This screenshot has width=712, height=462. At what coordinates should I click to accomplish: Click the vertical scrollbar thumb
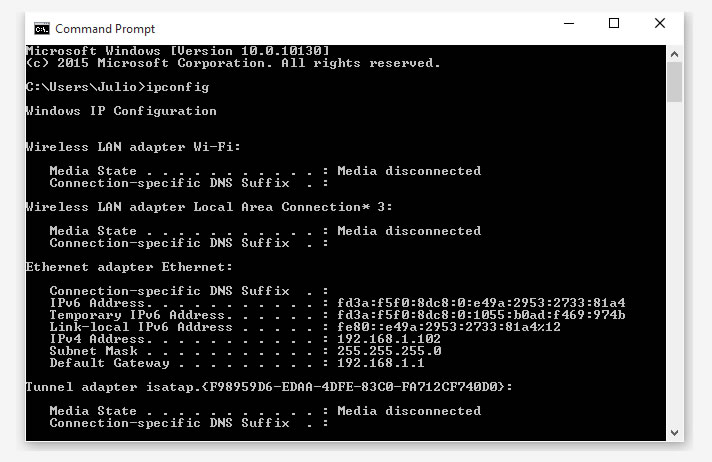674,82
